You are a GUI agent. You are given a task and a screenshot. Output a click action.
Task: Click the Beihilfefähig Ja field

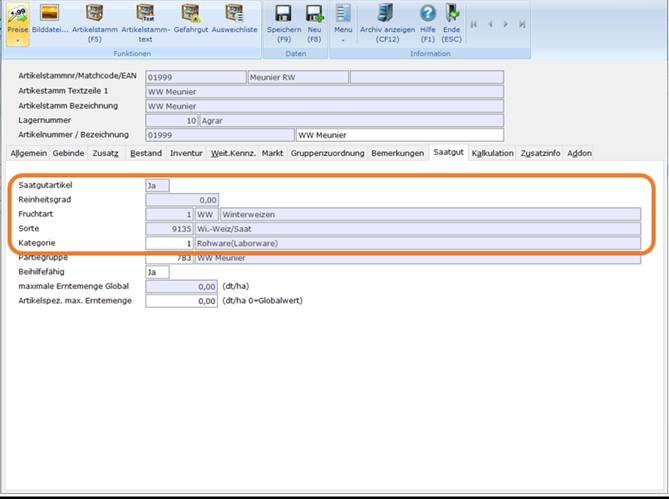click(x=157, y=272)
